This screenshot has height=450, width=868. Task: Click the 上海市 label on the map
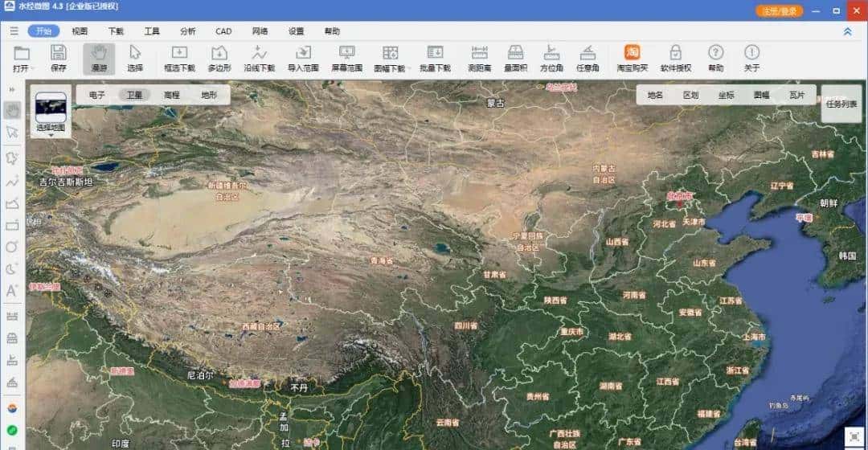(x=754, y=337)
